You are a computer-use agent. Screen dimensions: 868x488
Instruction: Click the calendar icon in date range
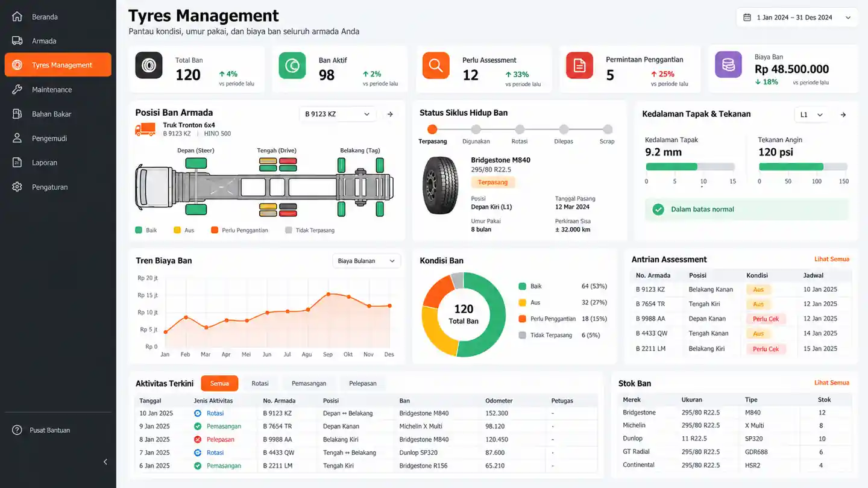pyautogui.click(x=747, y=17)
